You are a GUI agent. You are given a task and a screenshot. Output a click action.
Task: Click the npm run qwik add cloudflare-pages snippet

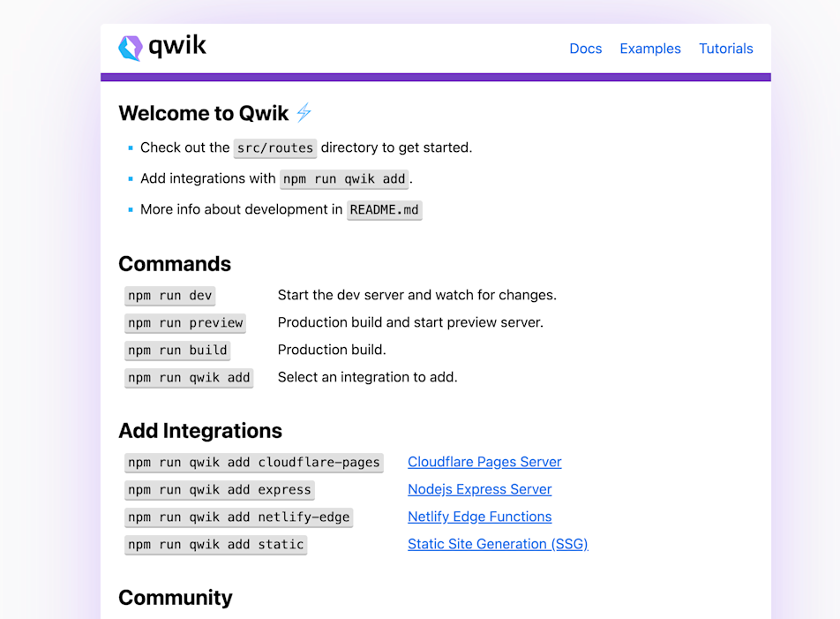[x=253, y=462]
